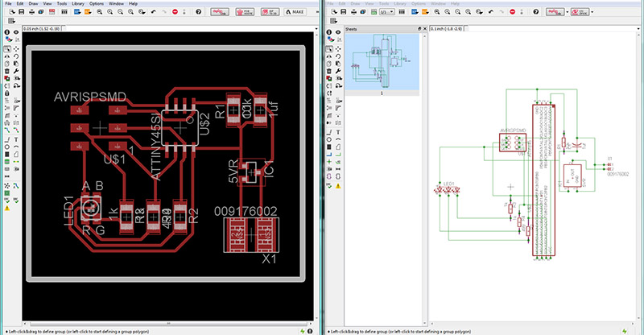Undo last action in the schematic editor
Image resolution: width=644 pixels, height=335 pixels.
pyautogui.click(x=491, y=12)
